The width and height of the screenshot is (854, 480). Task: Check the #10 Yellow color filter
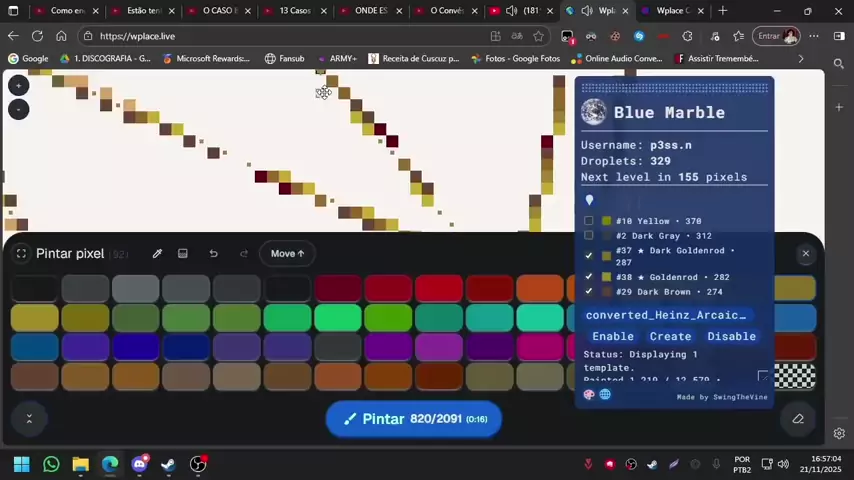(589, 221)
